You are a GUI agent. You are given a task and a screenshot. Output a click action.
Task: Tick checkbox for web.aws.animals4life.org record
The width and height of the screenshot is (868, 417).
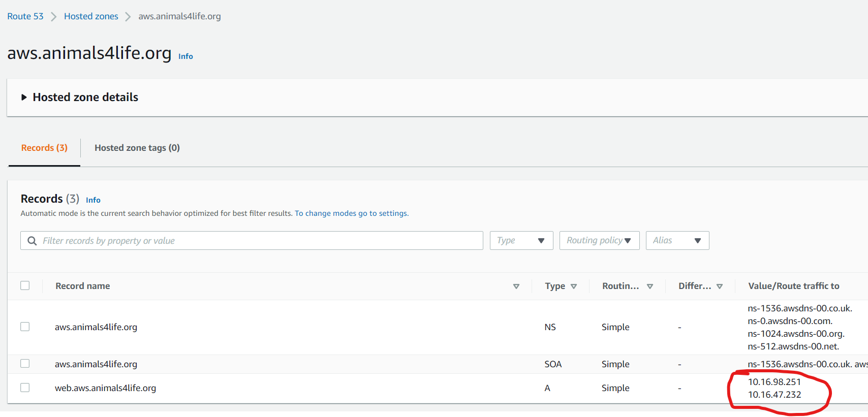(25, 388)
